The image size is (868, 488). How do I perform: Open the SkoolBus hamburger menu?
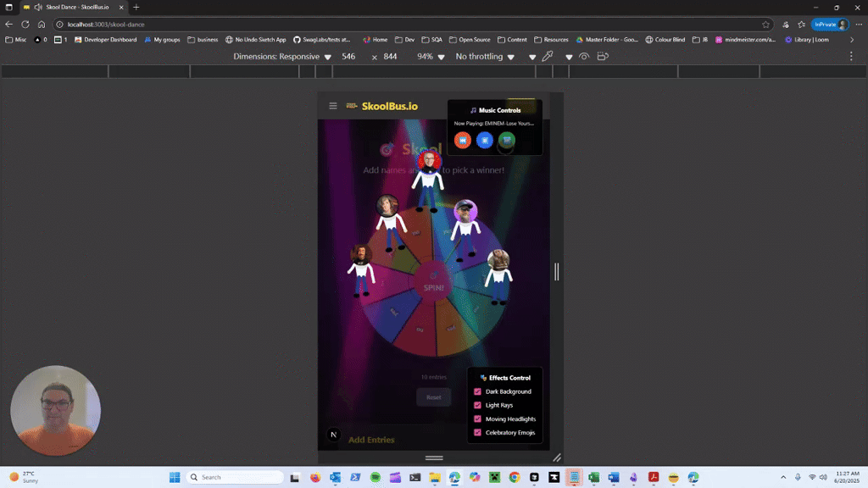(x=332, y=106)
